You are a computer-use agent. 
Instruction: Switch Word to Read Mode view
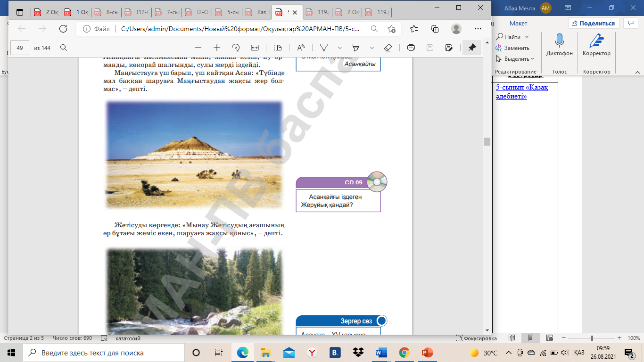point(512,338)
